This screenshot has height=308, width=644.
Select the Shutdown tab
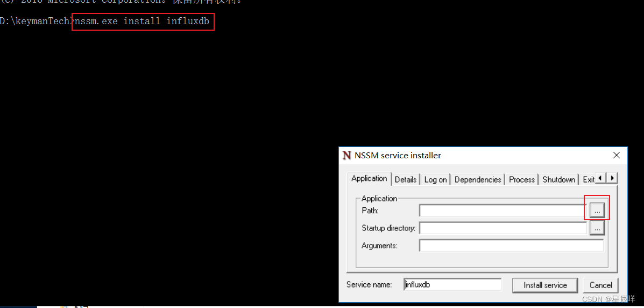[558, 180]
